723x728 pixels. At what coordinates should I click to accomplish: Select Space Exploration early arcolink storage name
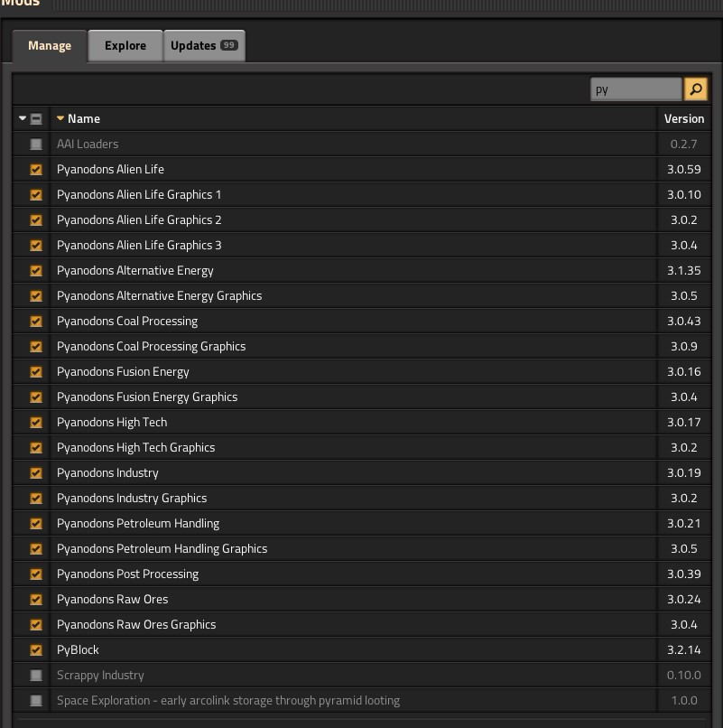click(228, 701)
